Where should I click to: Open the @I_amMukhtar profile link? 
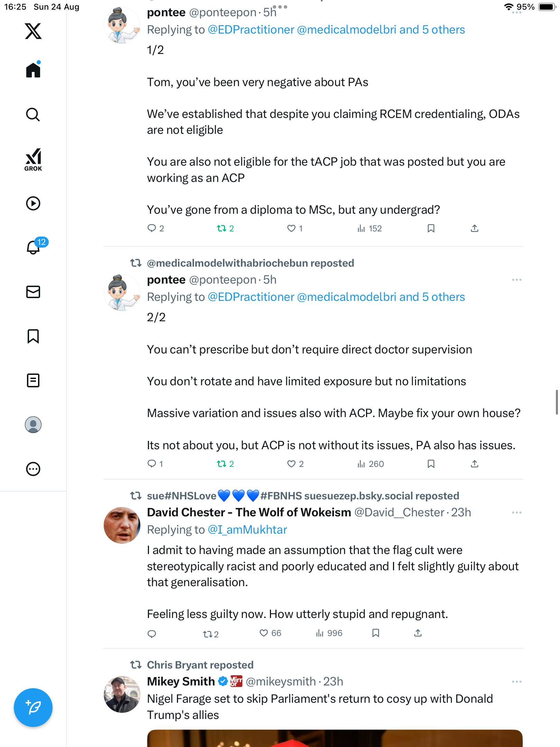[247, 530]
